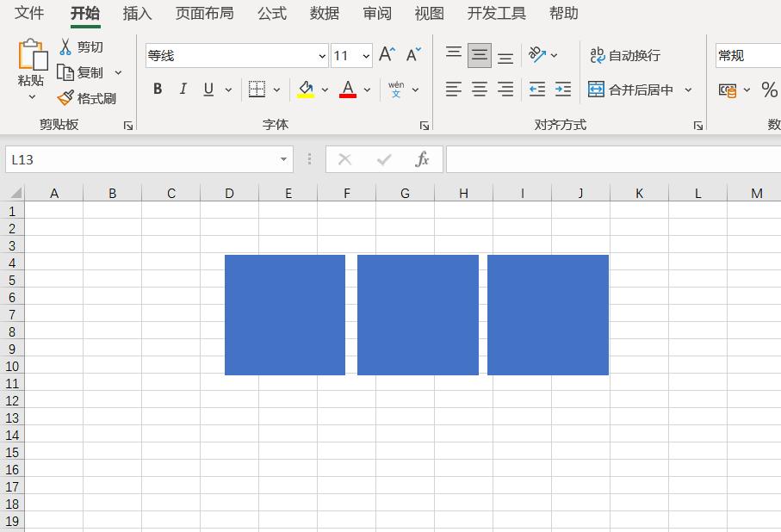Open the 字体 group dialog launcher

tap(424, 125)
